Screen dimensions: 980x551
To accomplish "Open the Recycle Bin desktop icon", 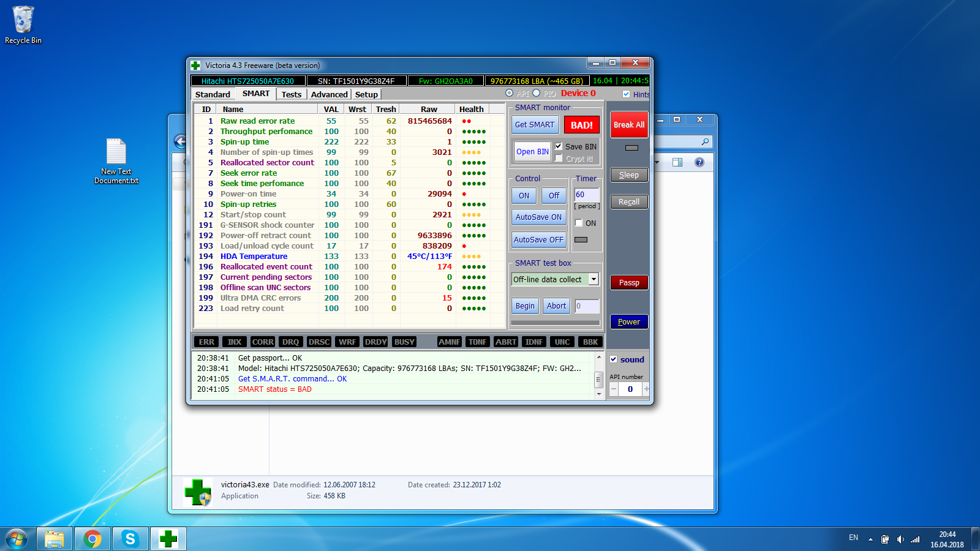I will tap(23, 25).
